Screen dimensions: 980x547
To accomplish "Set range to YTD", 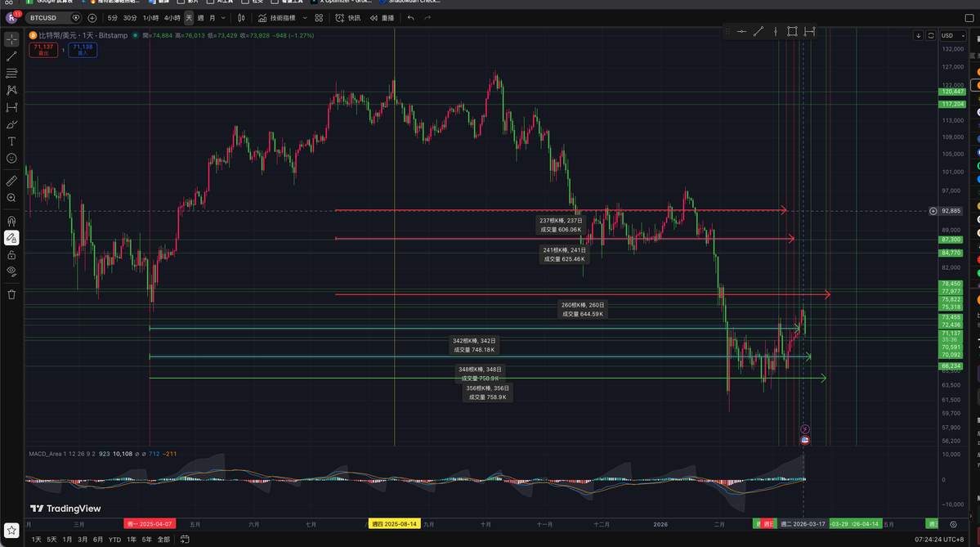I will pos(115,540).
